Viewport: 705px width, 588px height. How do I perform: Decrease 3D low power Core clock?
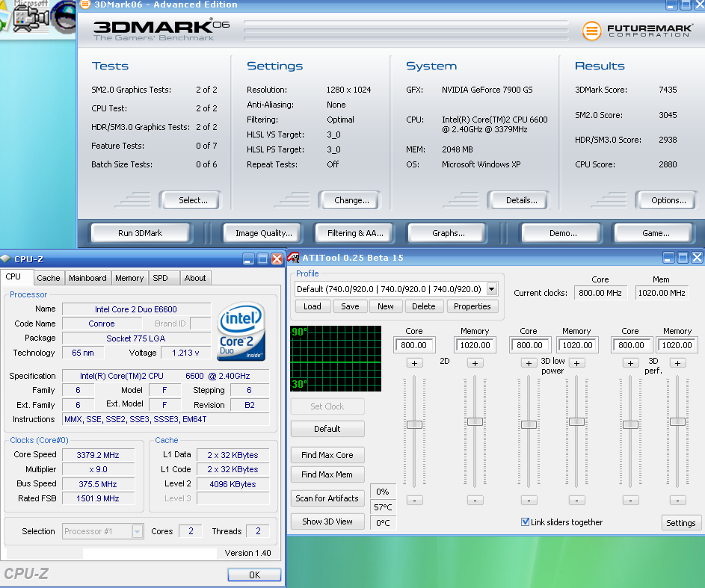click(x=529, y=500)
